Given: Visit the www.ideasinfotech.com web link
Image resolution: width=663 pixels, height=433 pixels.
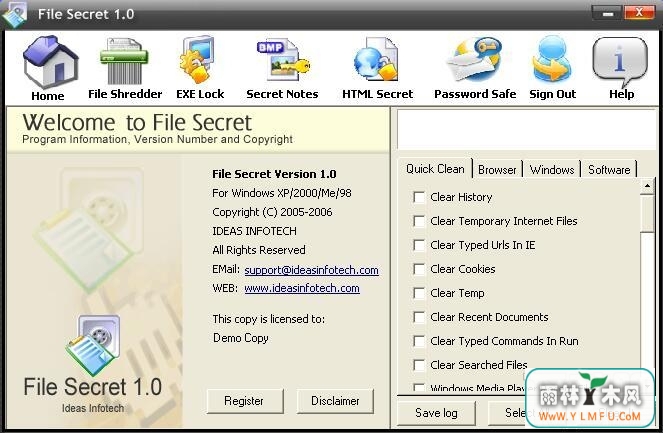Looking at the screenshot, I should (x=302, y=288).
